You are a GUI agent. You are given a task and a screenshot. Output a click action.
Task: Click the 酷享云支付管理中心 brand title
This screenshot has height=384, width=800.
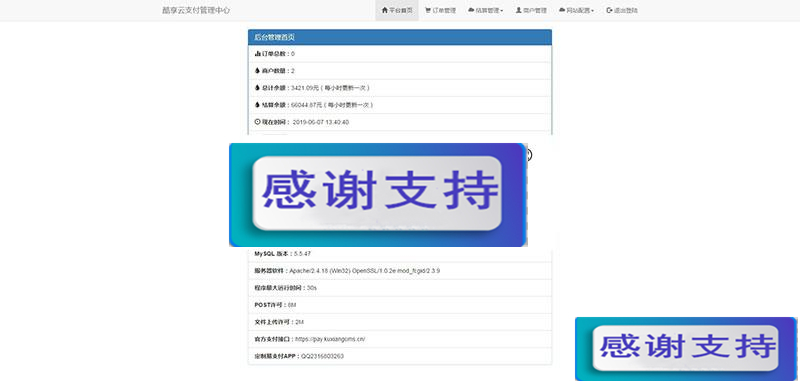coord(196,10)
